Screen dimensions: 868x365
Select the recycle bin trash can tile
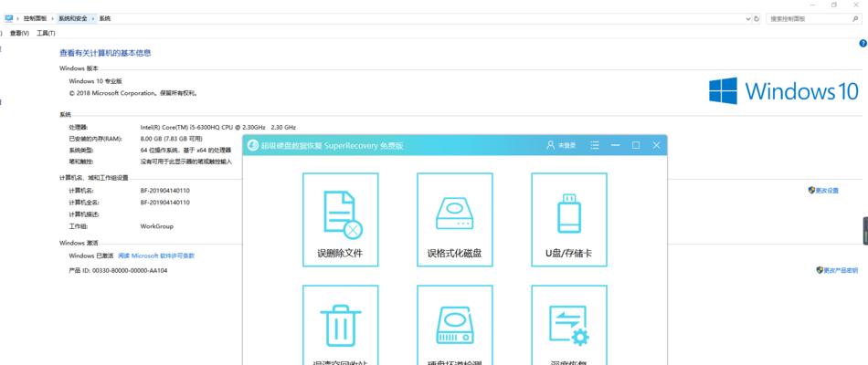[x=341, y=325]
